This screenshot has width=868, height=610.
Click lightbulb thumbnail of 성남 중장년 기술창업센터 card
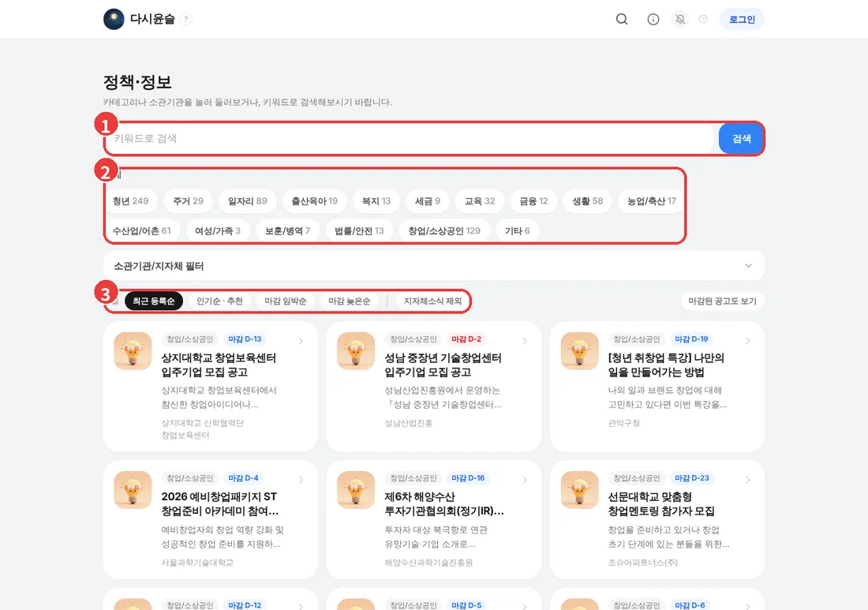356,351
